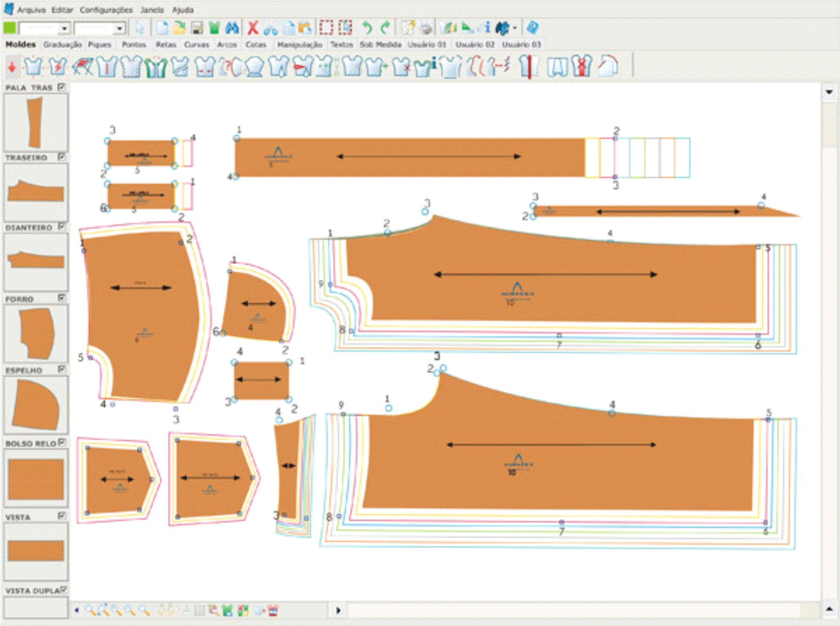Viewport: 840px width, 626px height.
Task: Click the green color swatch
Action: pyautogui.click(x=10, y=28)
